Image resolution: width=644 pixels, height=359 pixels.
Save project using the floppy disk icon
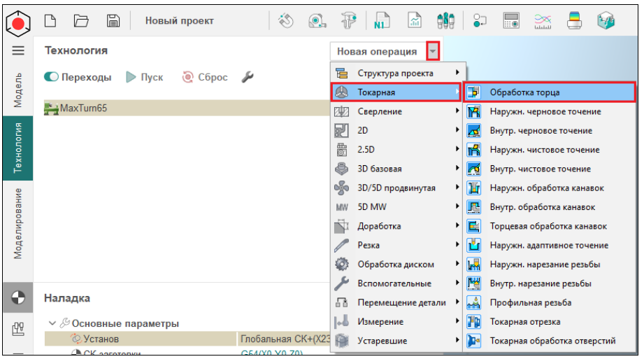[113, 21]
